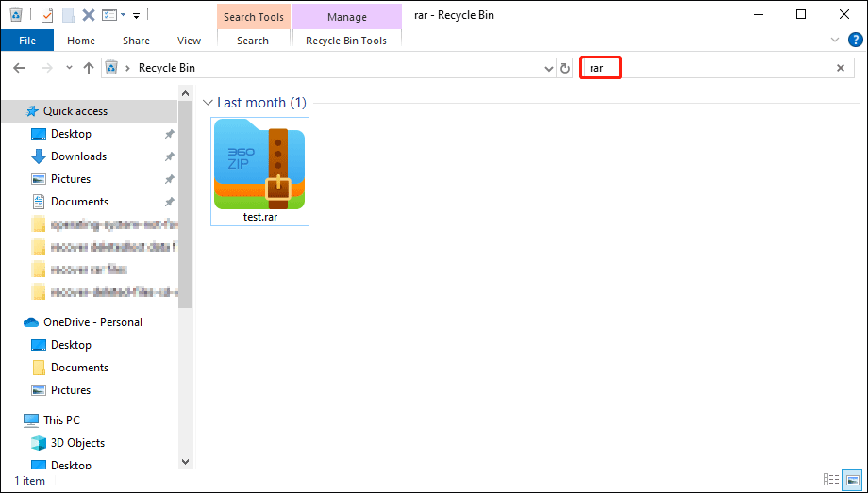
Task: Maximize the Recycle Bin window
Action: pos(800,15)
